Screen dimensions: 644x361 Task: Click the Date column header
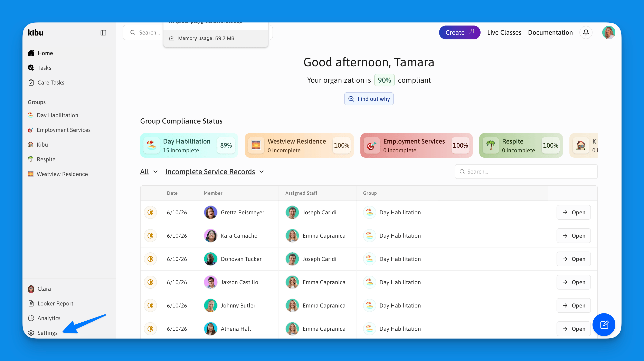click(172, 193)
